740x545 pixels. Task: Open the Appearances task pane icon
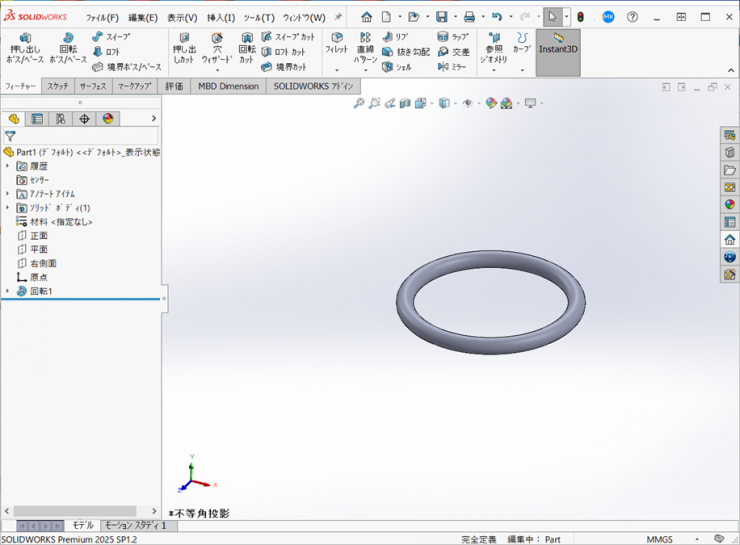730,204
